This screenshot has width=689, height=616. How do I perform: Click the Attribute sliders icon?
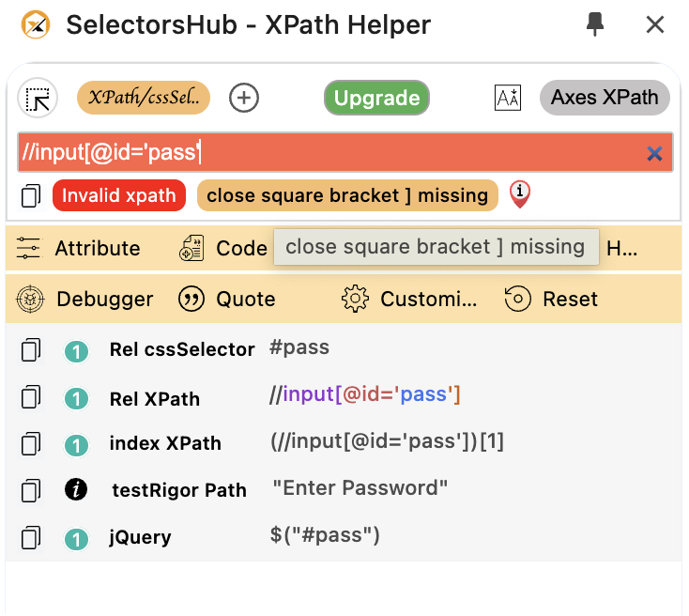tap(28, 248)
